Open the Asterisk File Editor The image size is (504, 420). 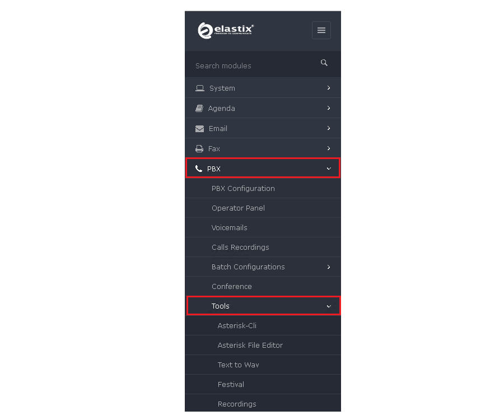[x=250, y=346]
